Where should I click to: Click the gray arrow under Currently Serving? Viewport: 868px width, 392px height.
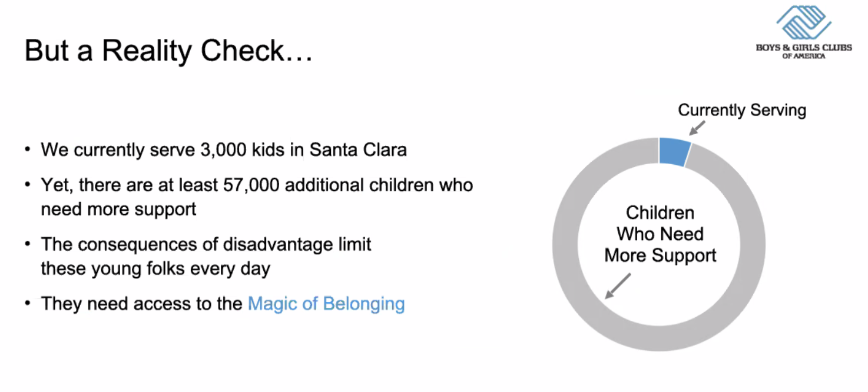pyautogui.click(x=697, y=127)
